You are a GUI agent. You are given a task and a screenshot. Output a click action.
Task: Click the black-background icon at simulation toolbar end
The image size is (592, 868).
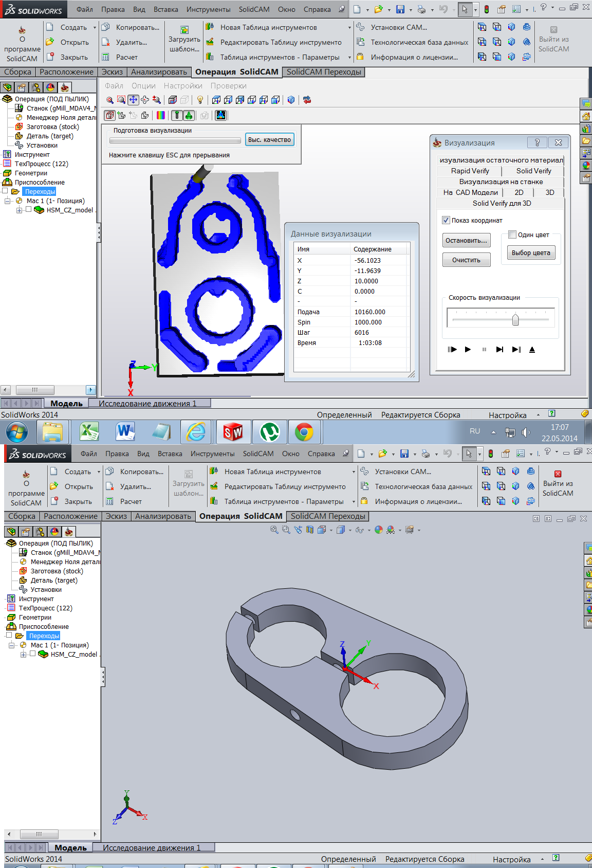pos(221,115)
